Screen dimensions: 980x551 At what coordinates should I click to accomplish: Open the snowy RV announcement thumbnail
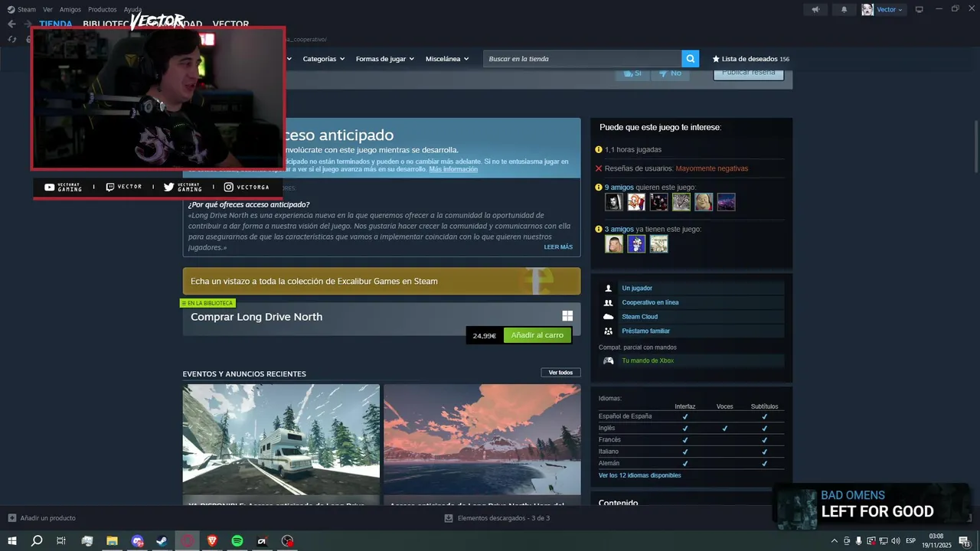coord(281,439)
